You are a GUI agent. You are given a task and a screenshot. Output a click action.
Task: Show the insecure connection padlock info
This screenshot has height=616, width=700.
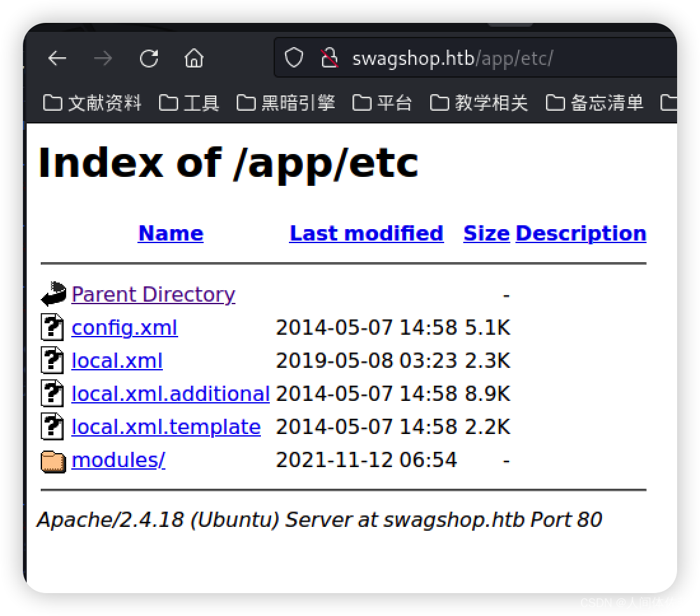[x=330, y=57]
